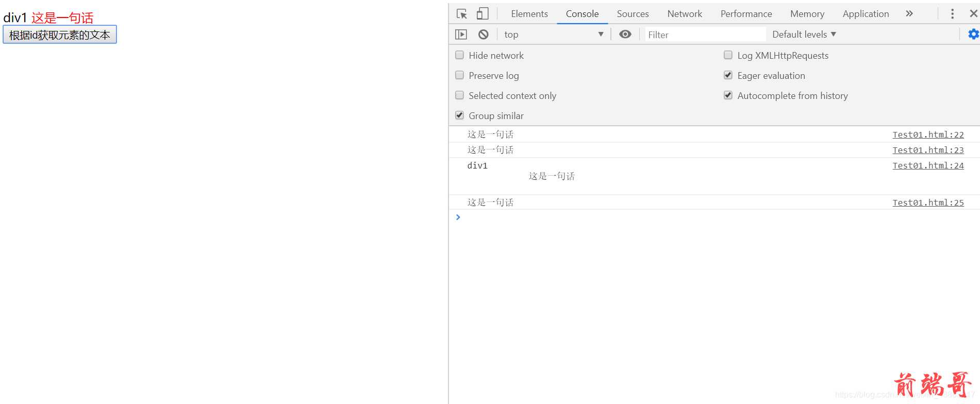This screenshot has width=980, height=404.
Task: Create live expression eye icon
Action: click(625, 35)
